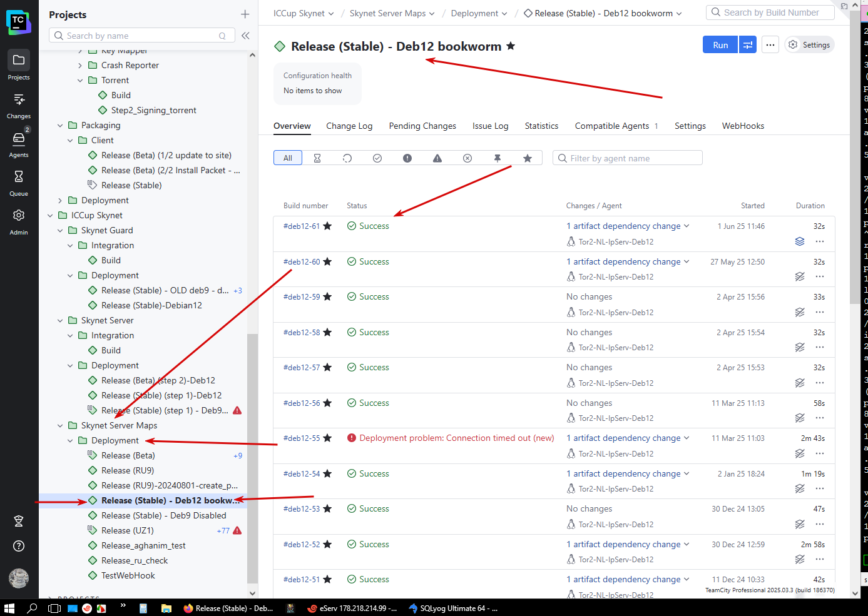Open more actions dots for build #deb12-60

click(x=820, y=276)
